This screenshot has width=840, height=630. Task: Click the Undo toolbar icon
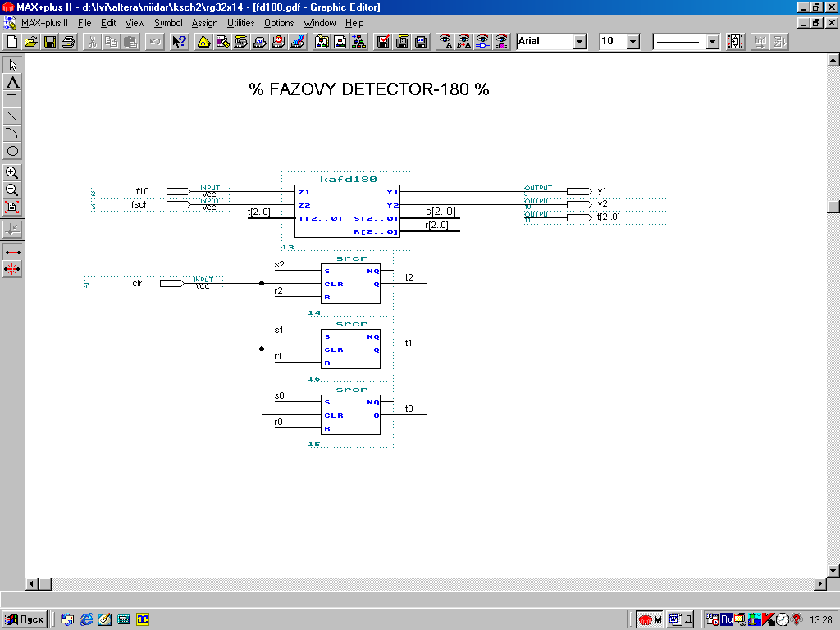tap(155, 41)
